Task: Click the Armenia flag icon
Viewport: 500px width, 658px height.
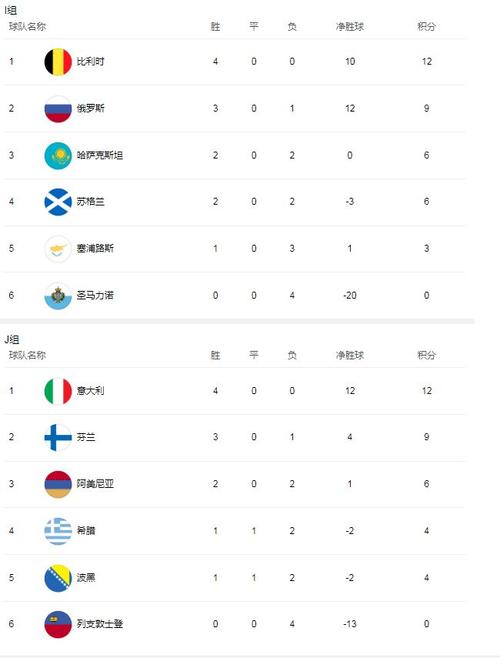Action: (58, 484)
